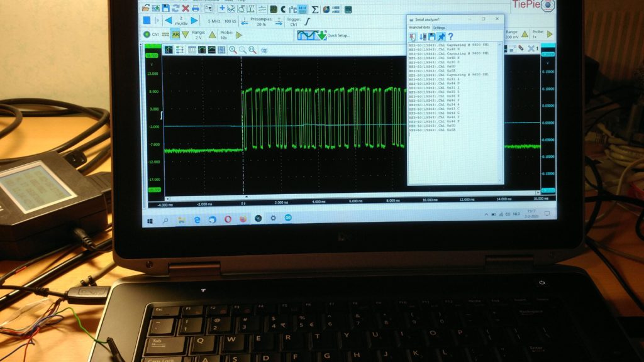Open Arduino app from taskbar
Image resolution: width=644 pixels, height=362 pixels.
coord(288,217)
